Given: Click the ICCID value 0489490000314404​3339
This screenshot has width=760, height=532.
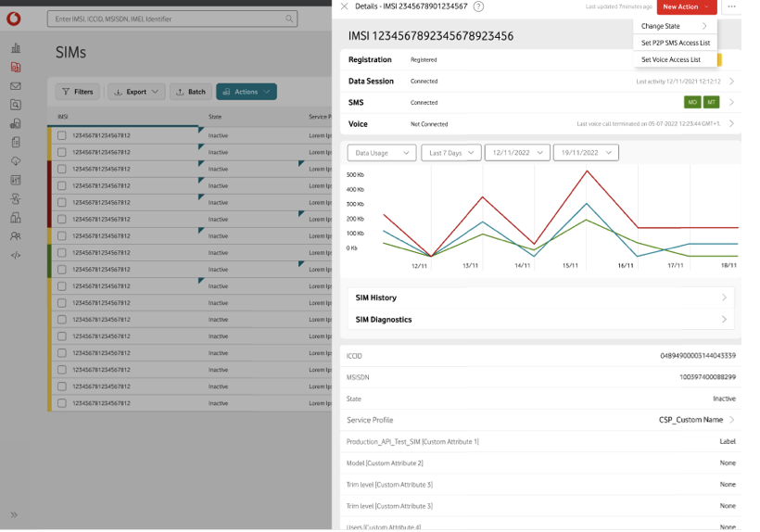Looking at the screenshot, I should (698, 356).
